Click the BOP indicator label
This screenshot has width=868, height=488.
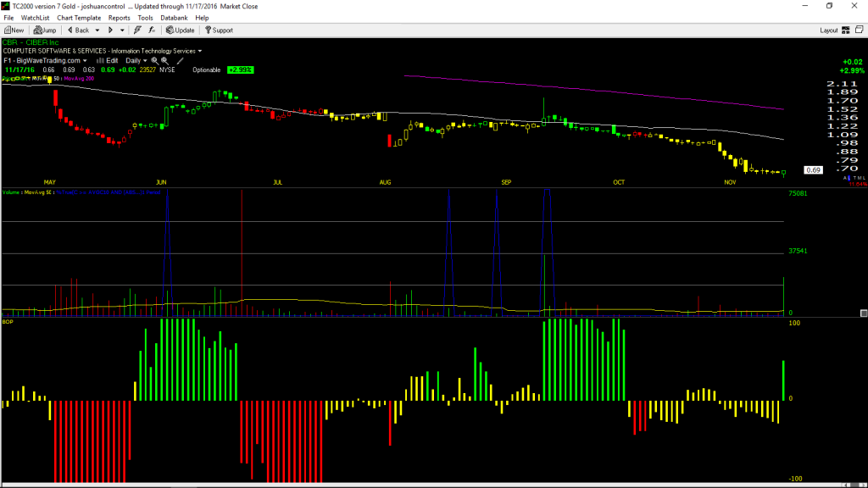click(x=8, y=321)
